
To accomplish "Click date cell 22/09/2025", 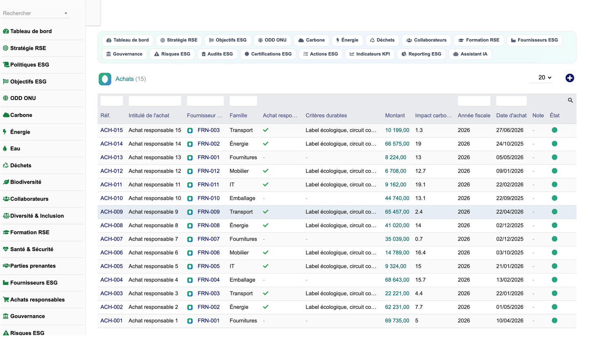I will [510, 198].
